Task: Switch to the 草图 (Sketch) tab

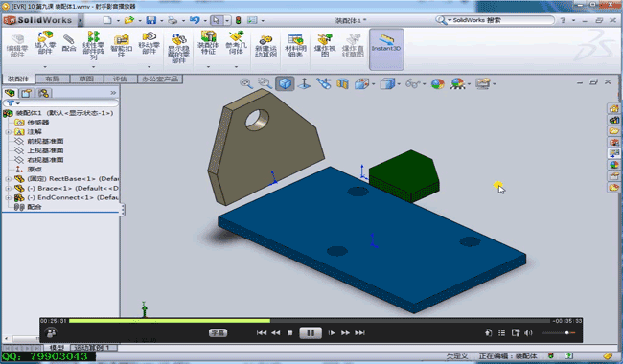Action: [x=86, y=79]
